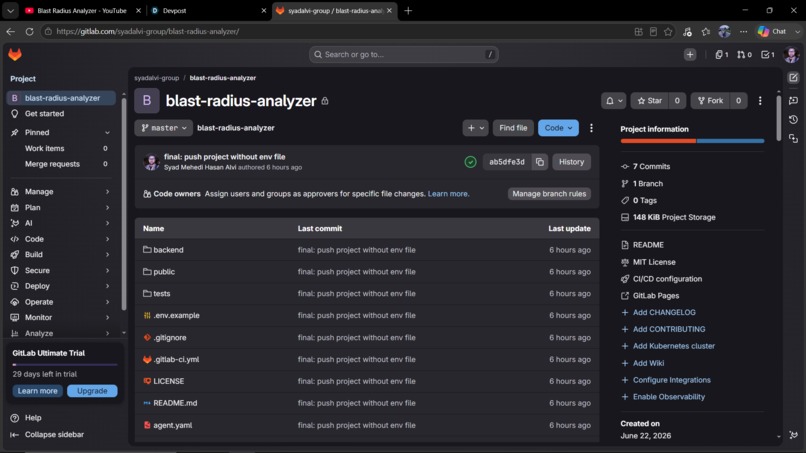
Task: Open README.md file row
Action: click(x=367, y=403)
